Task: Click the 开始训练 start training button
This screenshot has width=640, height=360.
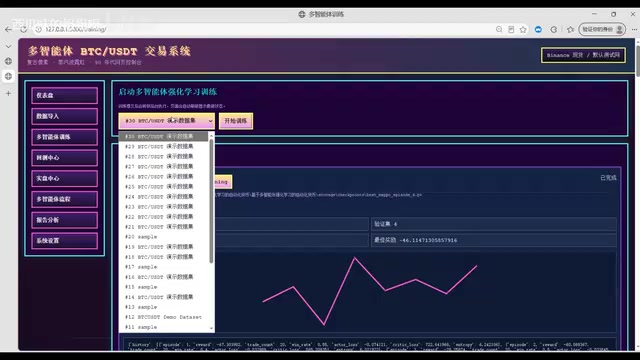Action: 236,121
